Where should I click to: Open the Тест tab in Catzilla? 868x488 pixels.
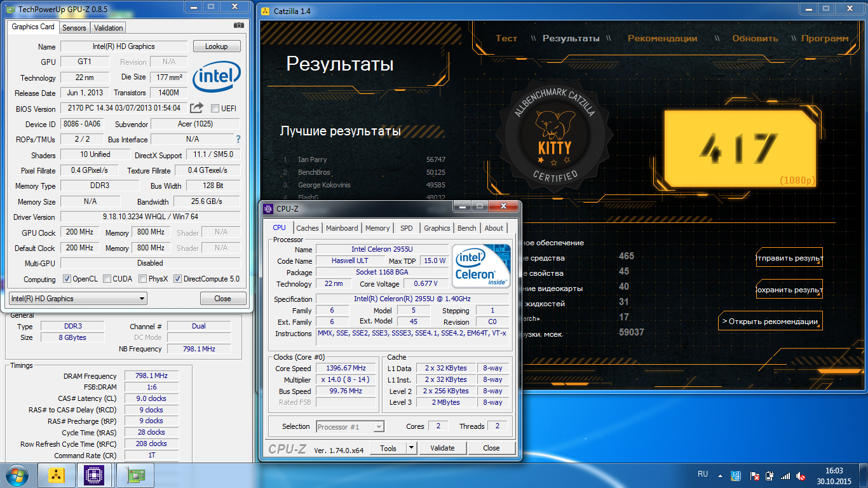(506, 38)
